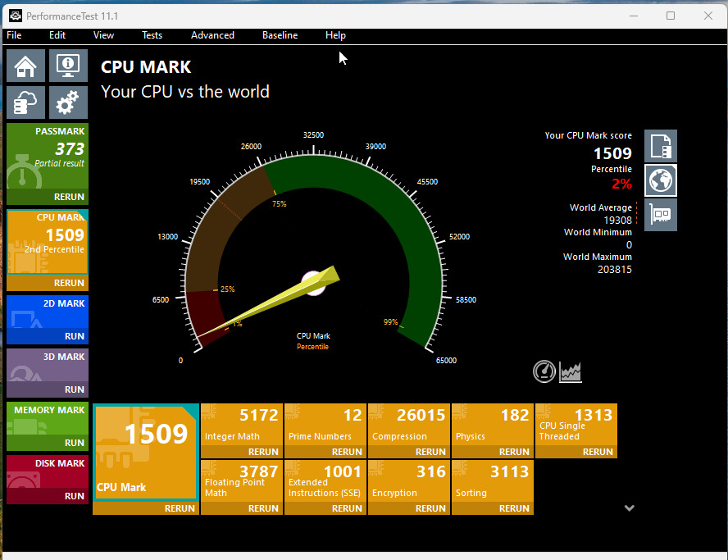Image resolution: width=728 pixels, height=560 pixels.
Task: Rerun the Floating Point Math test
Action: click(x=241, y=508)
